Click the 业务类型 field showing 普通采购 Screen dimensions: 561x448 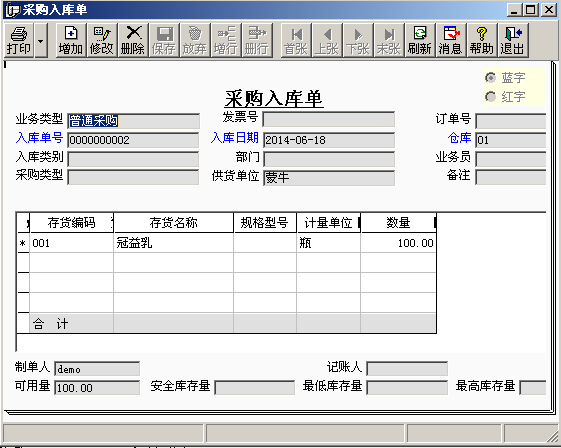pyautogui.click(x=133, y=121)
